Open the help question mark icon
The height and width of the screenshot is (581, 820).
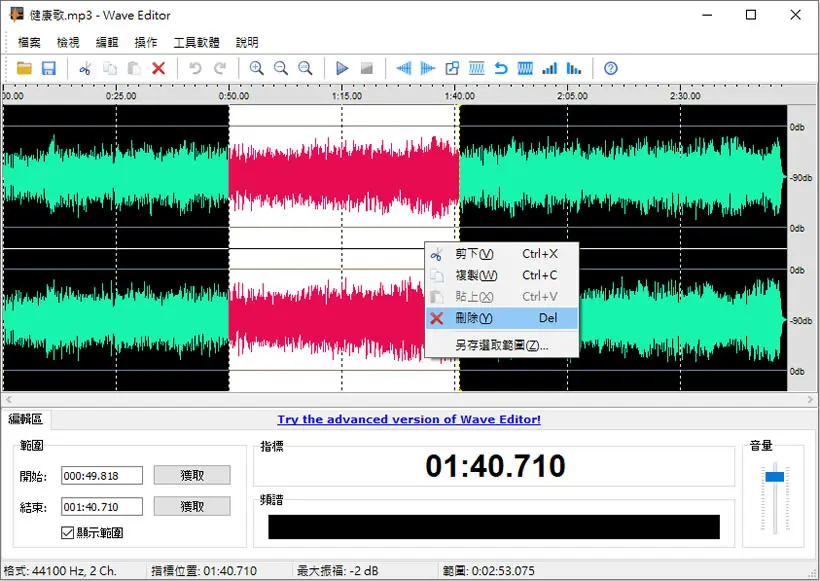click(610, 68)
